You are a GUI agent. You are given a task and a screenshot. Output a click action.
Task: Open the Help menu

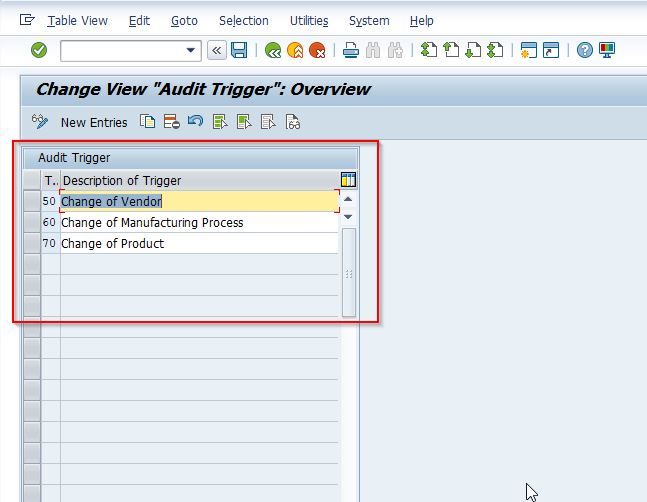421,21
